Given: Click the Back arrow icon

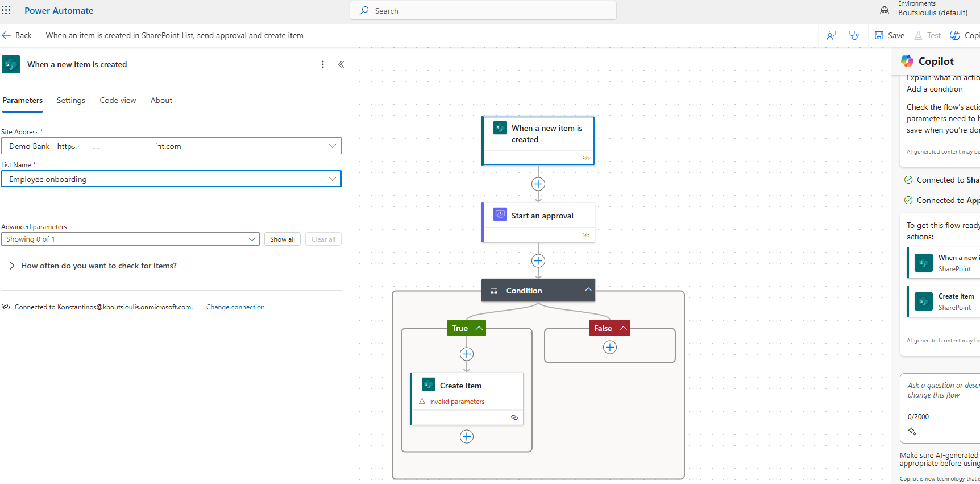Looking at the screenshot, I should [x=6, y=35].
